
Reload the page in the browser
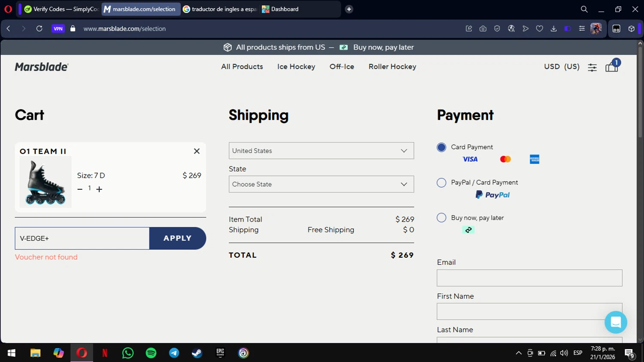click(39, 28)
